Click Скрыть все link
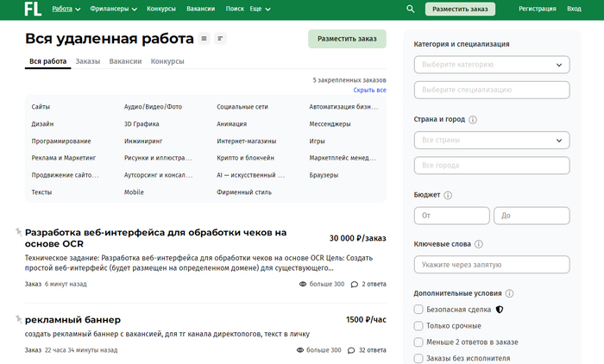The image size is (604, 364). point(369,91)
